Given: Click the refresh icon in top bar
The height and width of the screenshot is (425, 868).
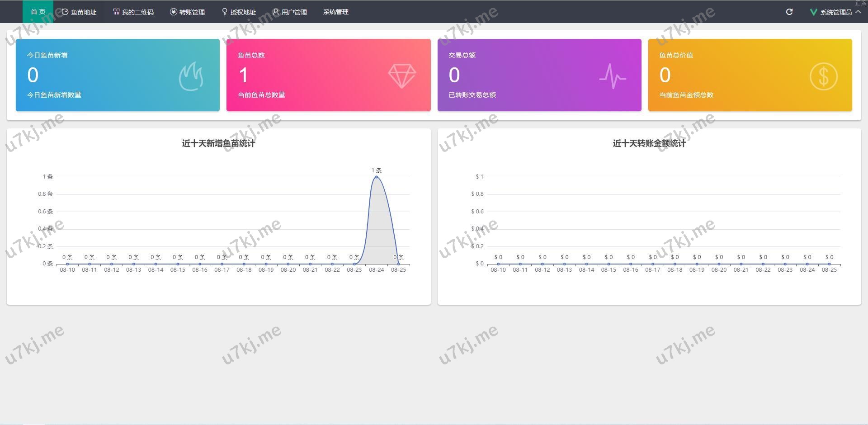Looking at the screenshot, I should point(789,12).
